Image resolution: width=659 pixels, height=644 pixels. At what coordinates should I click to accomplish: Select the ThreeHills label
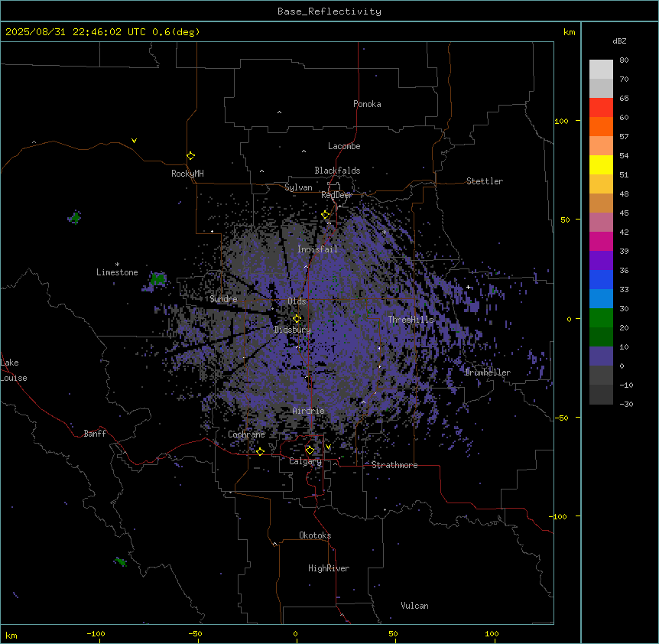pos(411,320)
